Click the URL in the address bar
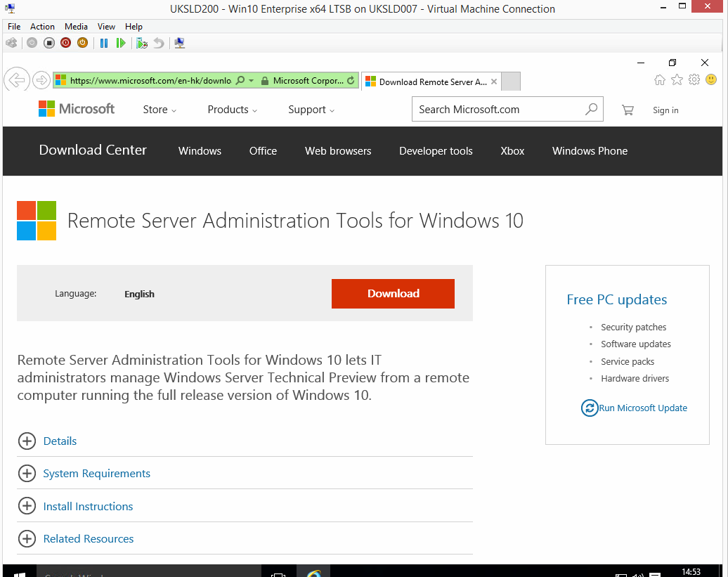728x577 pixels. pyautogui.click(x=150, y=81)
